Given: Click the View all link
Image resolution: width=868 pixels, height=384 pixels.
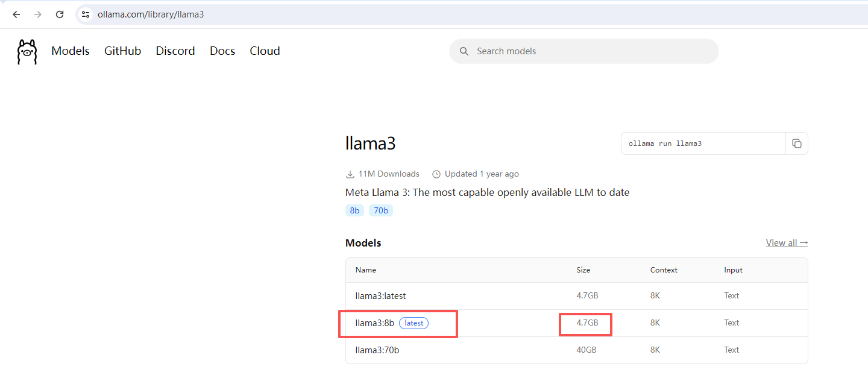Looking at the screenshot, I should pyautogui.click(x=787, y=243).
